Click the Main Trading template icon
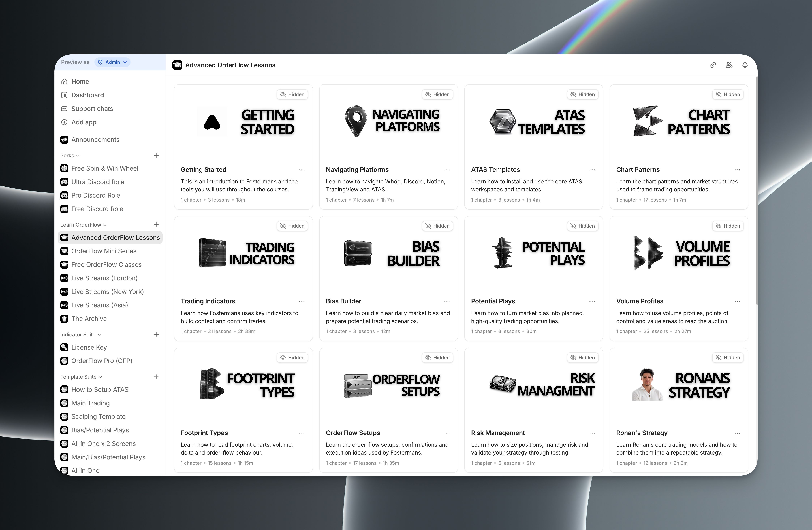 (64, 403)
